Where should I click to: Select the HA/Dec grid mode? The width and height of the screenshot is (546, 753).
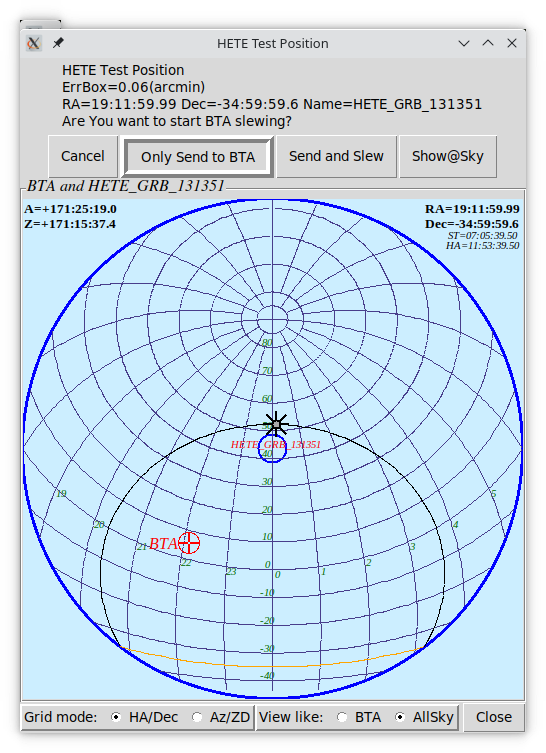[116, 717]
